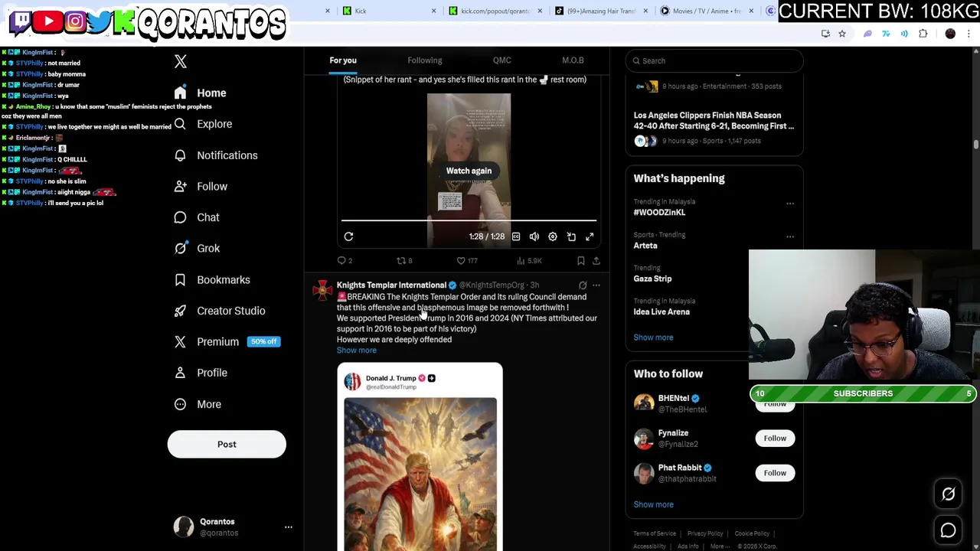The height and width of the screenshot is (551, 980).
Task: Follow the Phat Rabbit account
Action: pos(775,473)
